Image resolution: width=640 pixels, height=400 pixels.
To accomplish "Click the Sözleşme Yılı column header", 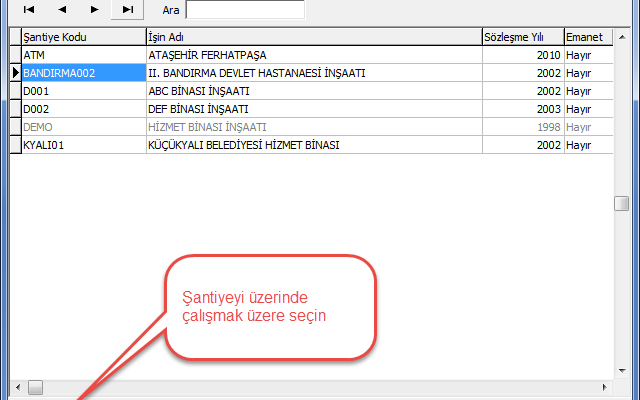I will pos(521,37).
